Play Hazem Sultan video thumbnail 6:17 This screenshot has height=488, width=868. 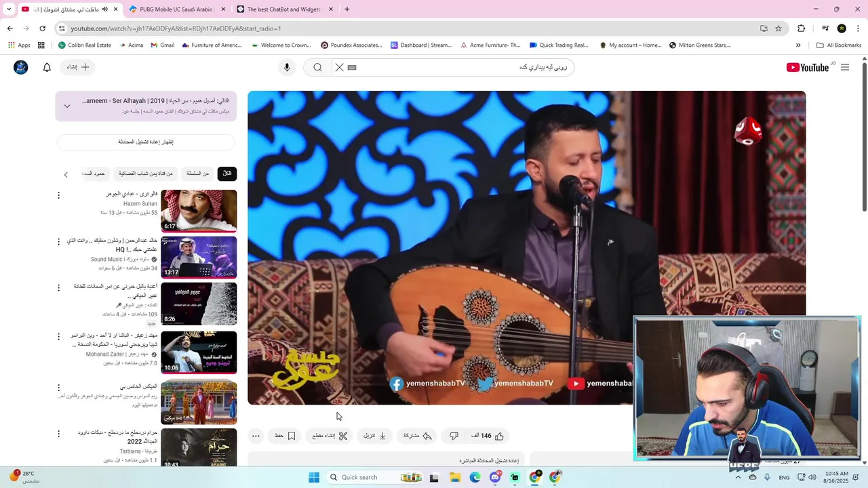pos(199,211)
